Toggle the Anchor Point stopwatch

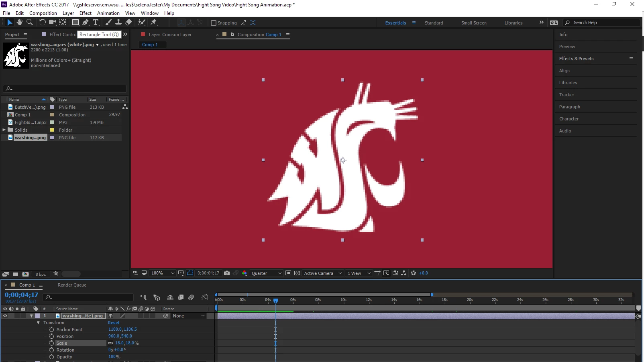point(51,329)
